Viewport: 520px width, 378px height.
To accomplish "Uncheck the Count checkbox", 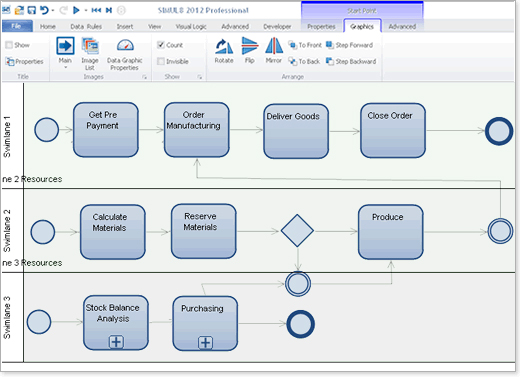I will tap(161, 45).
